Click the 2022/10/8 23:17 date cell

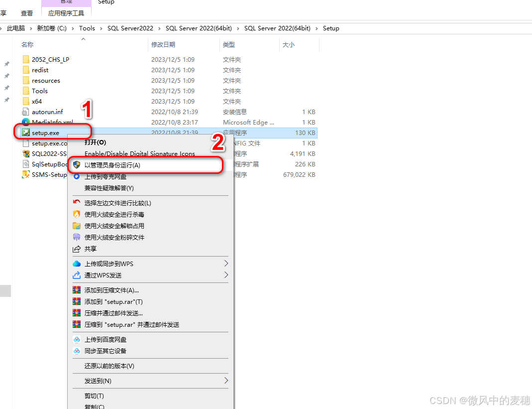(x=174, y=122)
